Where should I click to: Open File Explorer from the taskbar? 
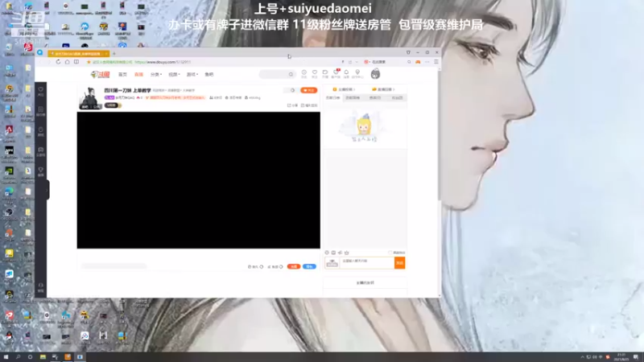point(43,357)
